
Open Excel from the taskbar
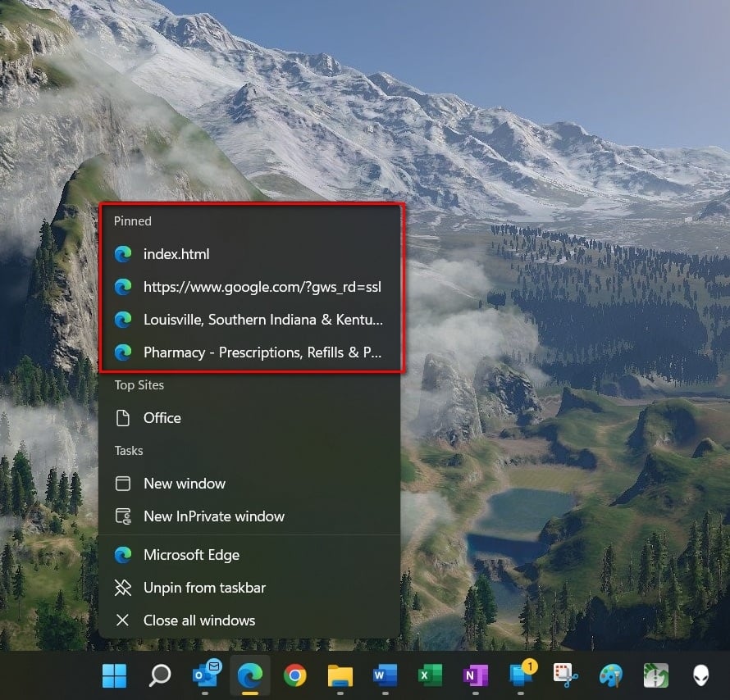429,675
